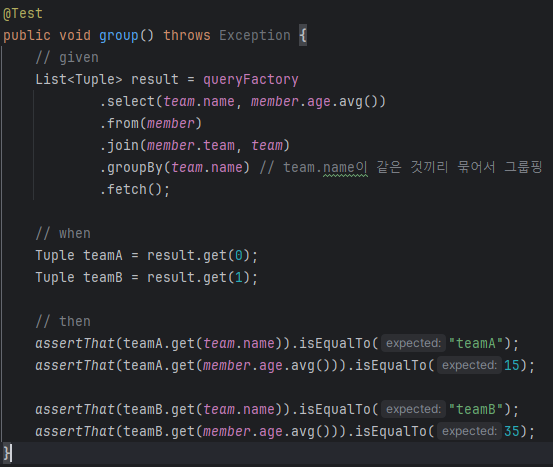The image size is (553, 467).
Task: Click the Korean comment after groupBy
Action: pyautogui.click(x=401, y=167)
